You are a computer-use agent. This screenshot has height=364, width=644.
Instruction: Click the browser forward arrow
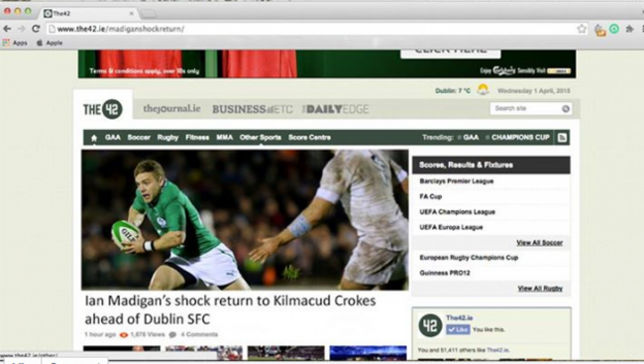tap(22, 29)
